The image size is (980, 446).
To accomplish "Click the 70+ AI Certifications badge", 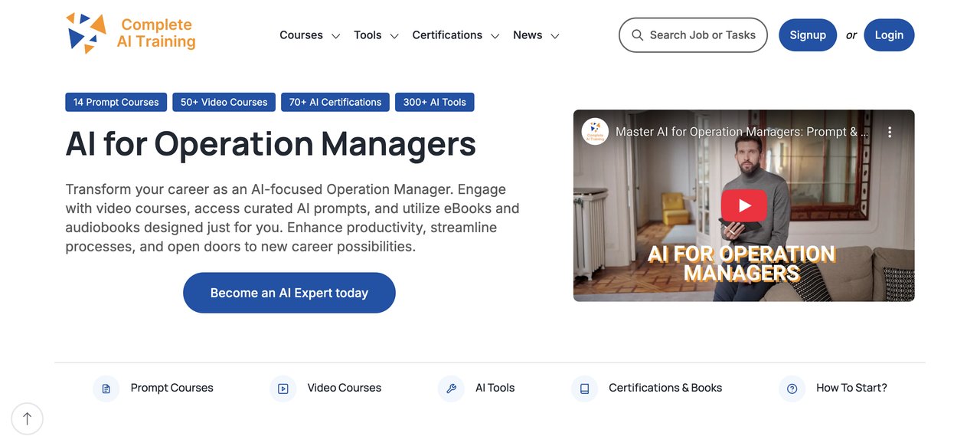I will click(335, 102).
